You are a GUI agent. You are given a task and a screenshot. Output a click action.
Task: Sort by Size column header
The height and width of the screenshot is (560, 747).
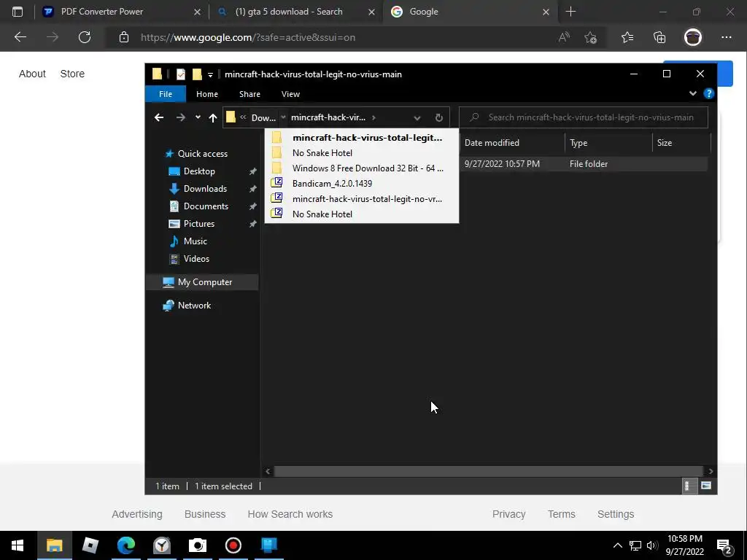(681, 143)
